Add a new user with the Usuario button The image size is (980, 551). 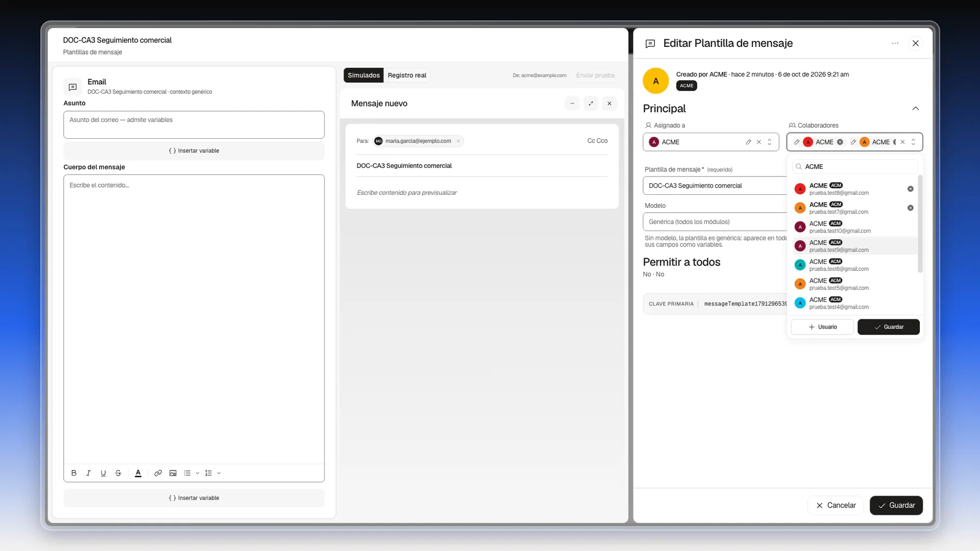(x=822, y=327)
